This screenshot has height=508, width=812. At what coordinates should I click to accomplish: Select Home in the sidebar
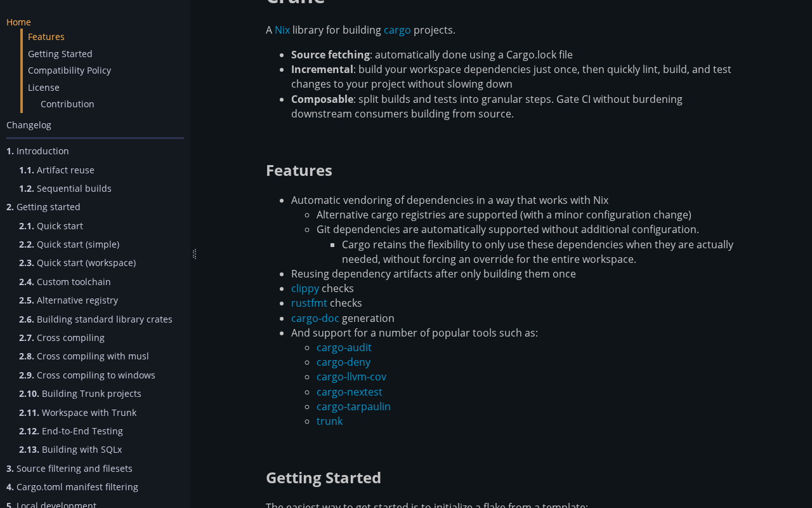click(x=18, y=22)
